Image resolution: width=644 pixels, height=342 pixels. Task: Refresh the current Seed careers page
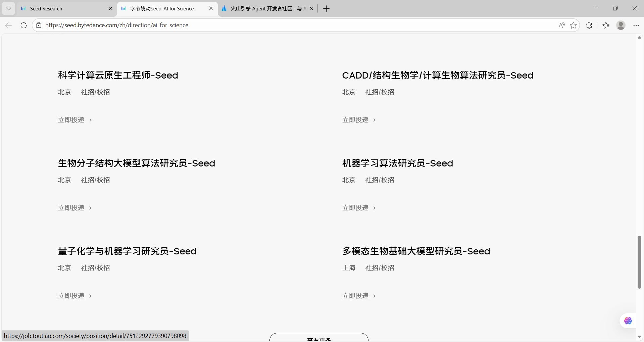pyautogui.click(x=23, y=25)
